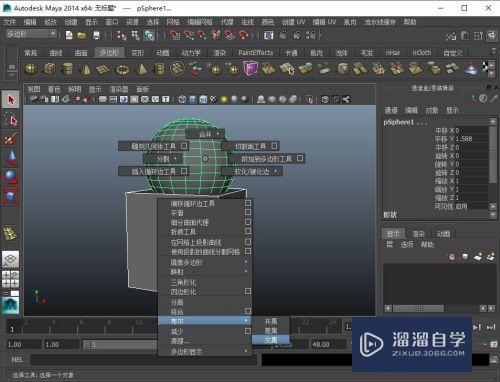Open 渲染 tab in layer editor

419,234
